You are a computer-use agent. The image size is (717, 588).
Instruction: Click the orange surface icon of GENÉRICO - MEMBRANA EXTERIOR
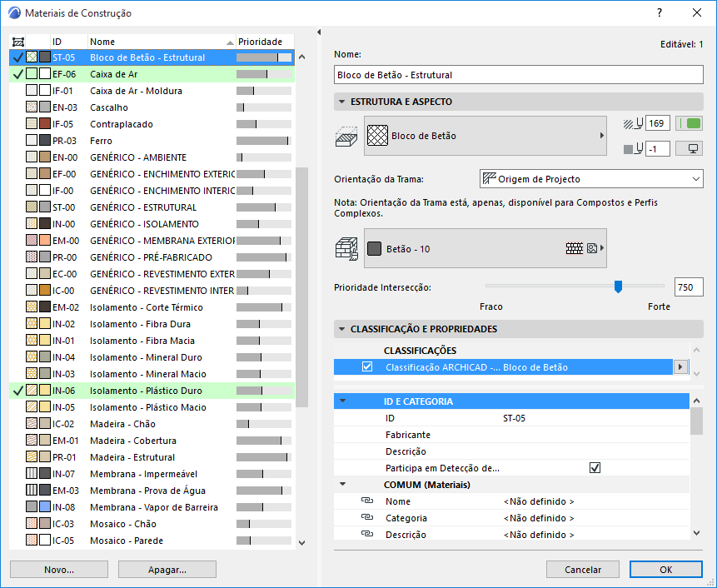pyautogui.click(x=45, y=241)
